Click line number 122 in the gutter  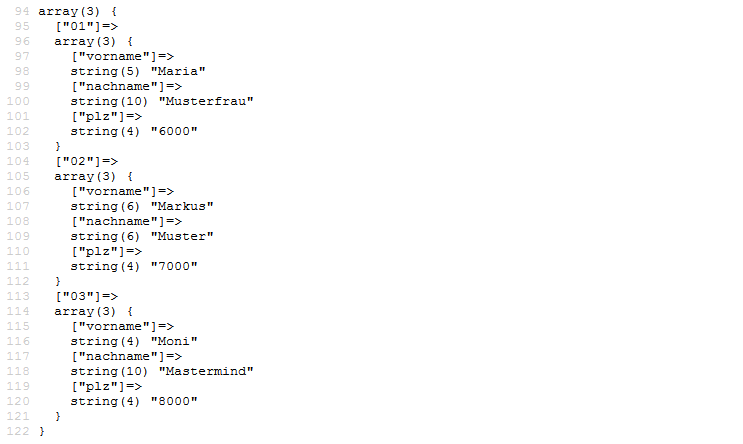point(18,431)
